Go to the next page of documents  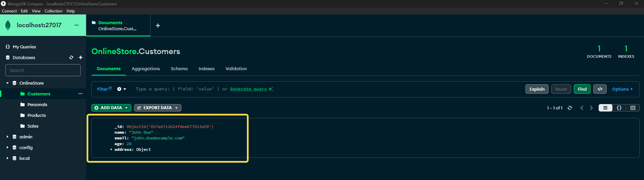pos(591,108)
